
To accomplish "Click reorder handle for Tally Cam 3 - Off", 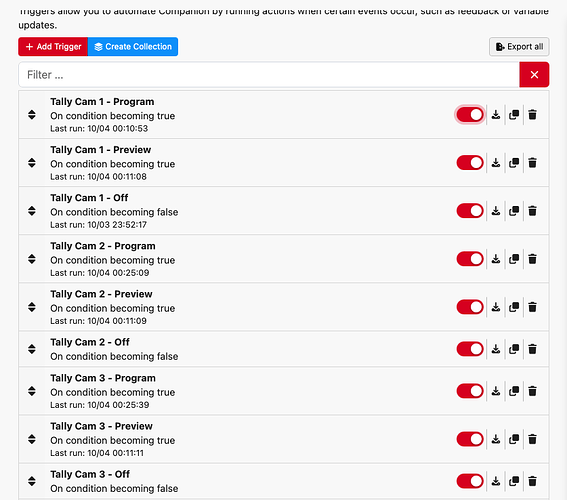I will (32, 481).
